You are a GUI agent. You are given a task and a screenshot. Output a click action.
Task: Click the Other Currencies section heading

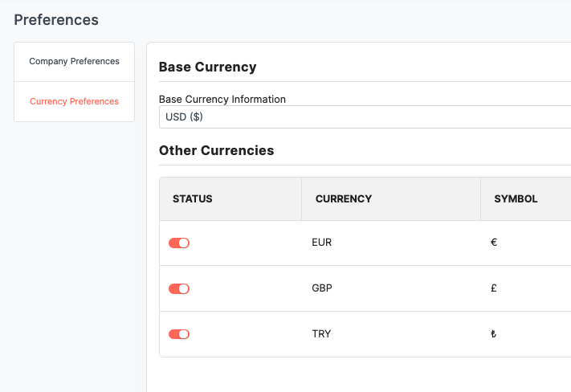click(216, 150)
